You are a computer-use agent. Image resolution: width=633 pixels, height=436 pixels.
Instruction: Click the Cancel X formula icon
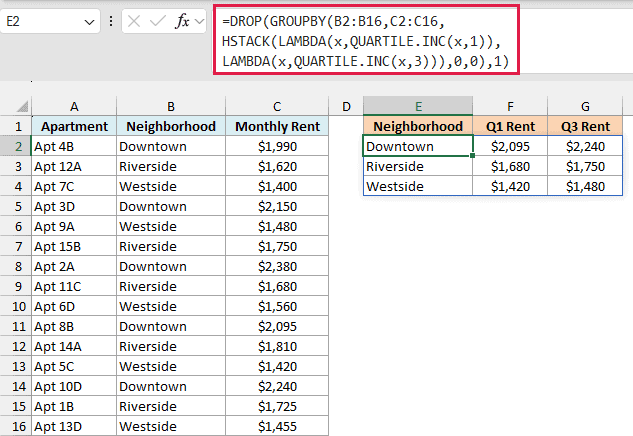[134, 21]
